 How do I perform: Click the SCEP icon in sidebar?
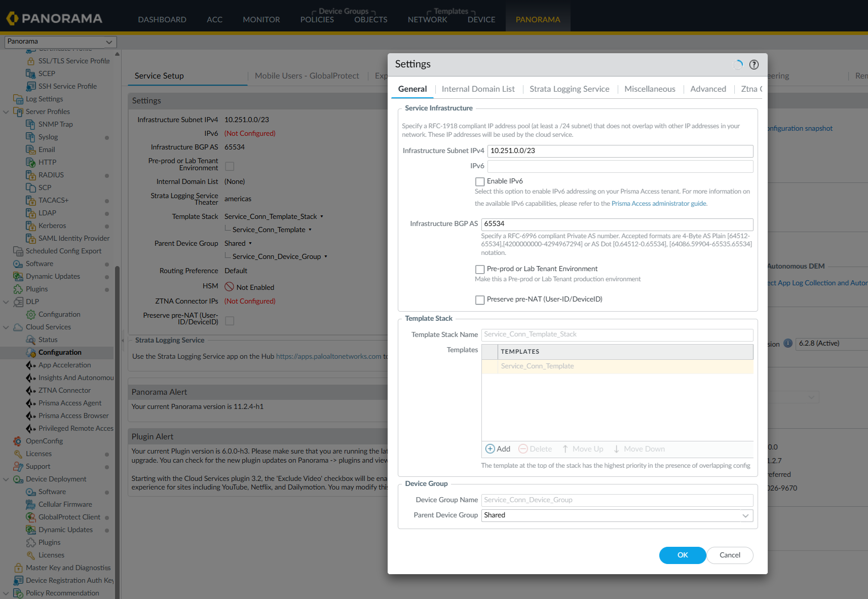[30, 73]
